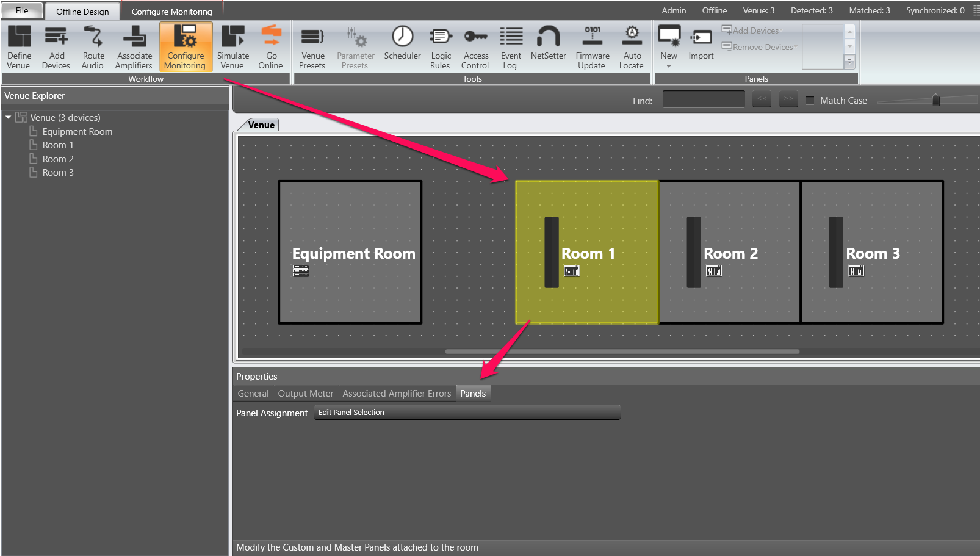Select Room 1 in Venue Explorer
Screen dimensions: 980x556
click(58, 145)
